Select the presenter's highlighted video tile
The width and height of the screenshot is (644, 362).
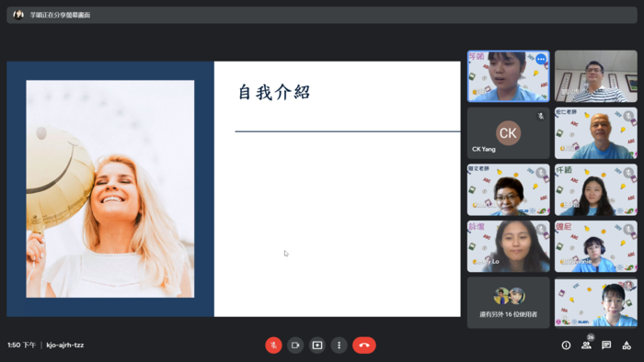coord(509,76)
